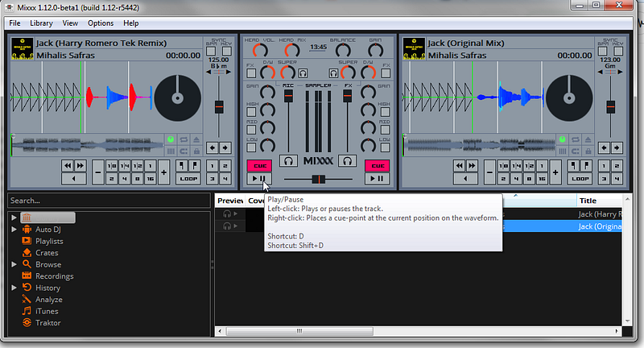Toggle right channel LOW kill checkbox
Image resolution: width=644 pixels, height=348 pixels.
point(386,147)
